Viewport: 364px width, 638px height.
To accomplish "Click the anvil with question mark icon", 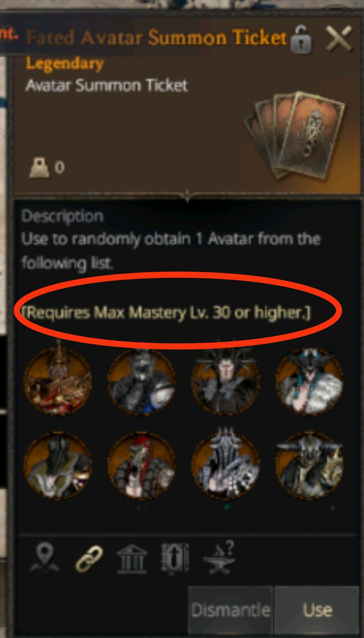I will (220, 558).
